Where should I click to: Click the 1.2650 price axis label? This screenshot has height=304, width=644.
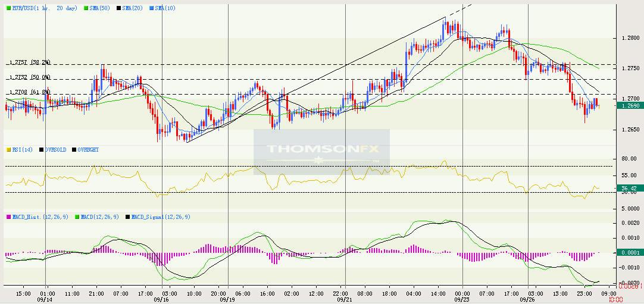click(x=632, y=129)
